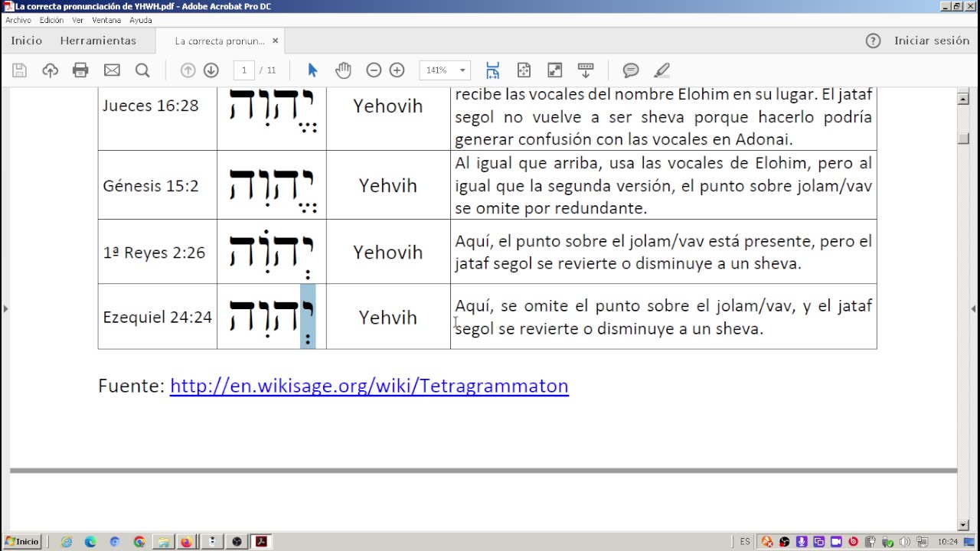The width and height of the screenshot is (980, 551).
Task: Click the Ezequiel 24:24 cell
Action: [x=158, y=318]
